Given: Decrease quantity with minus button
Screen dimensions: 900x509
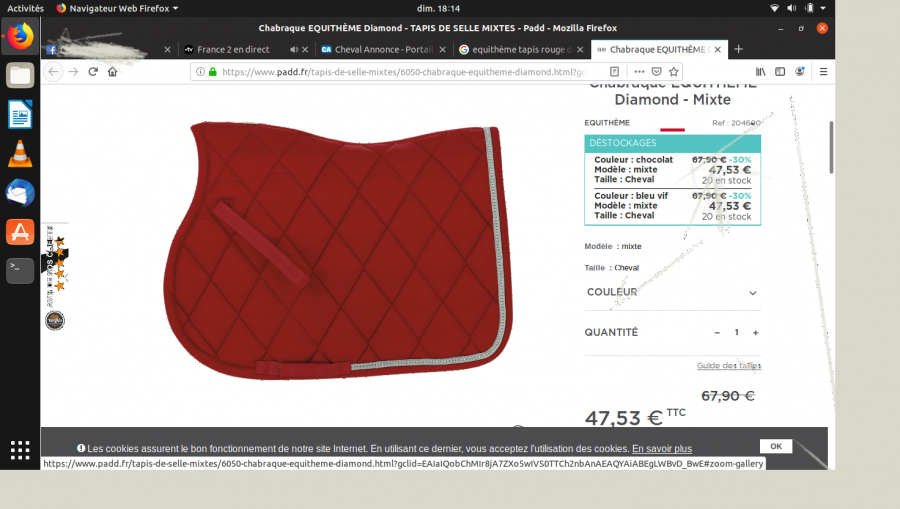Looking at the screenshot, I should 717,333.
